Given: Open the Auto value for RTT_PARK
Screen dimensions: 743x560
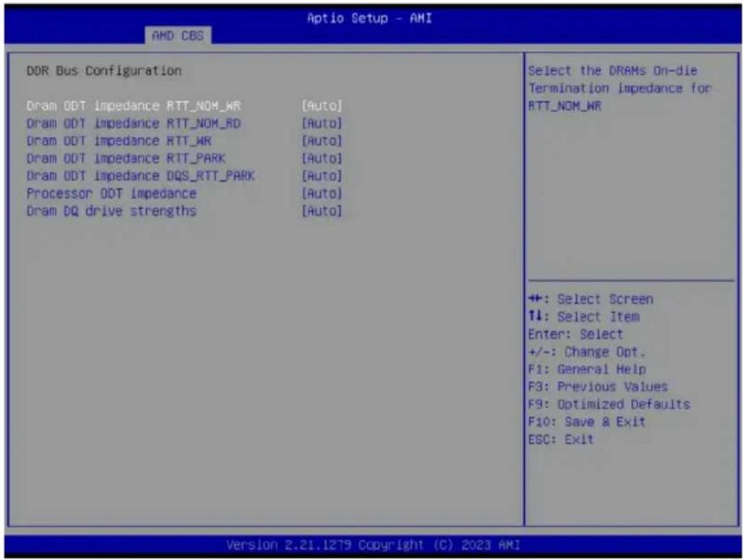Looking at the screenshot, I should [x=322, y=158].
